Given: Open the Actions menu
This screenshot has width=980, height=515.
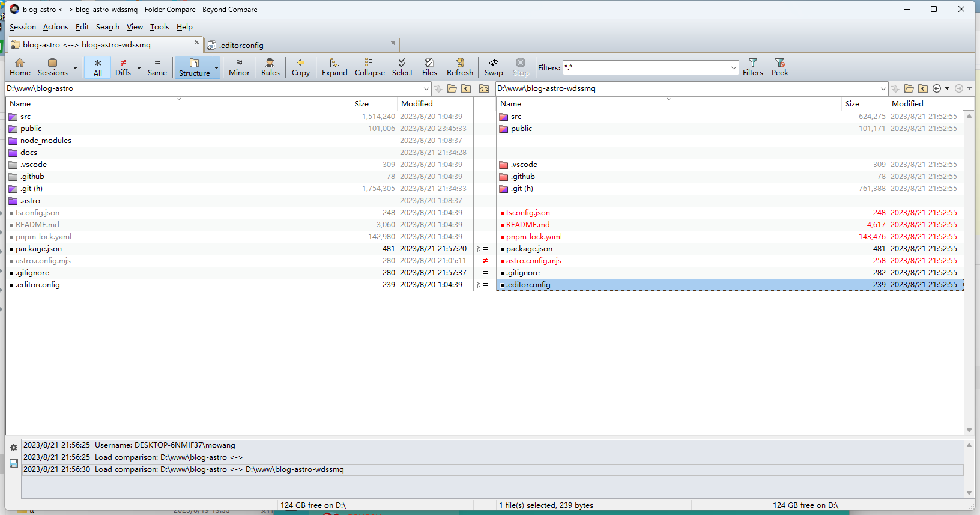Looking at the screenshot, I should pyautogui.click(x=56, y=27).
